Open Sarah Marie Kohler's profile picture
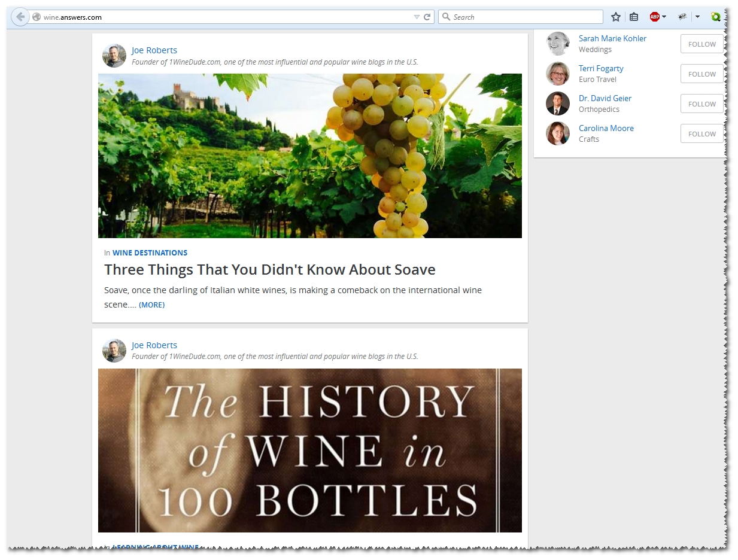Viewport: 738px width, 560px height. coord(558,44)
